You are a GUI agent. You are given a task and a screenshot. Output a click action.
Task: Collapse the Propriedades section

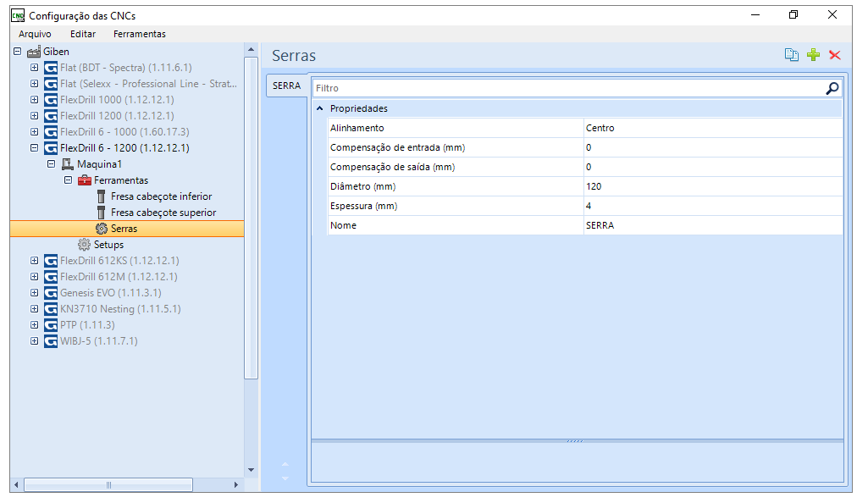click(320, 108)
